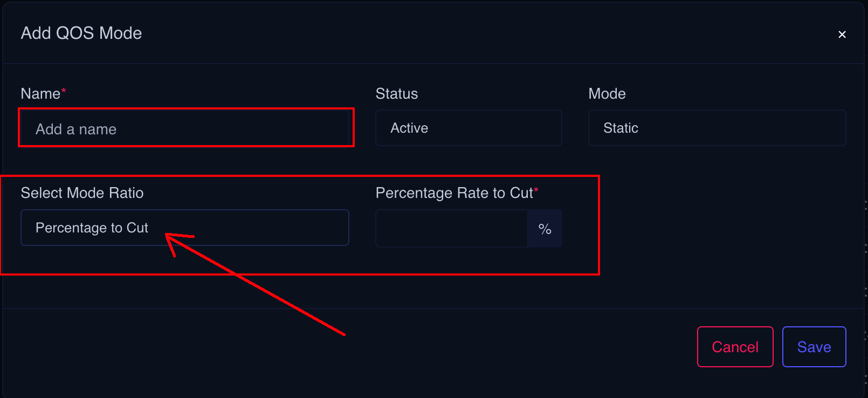Click the Name field label
This screenshot has width=868, height=398.
(40, 94)
